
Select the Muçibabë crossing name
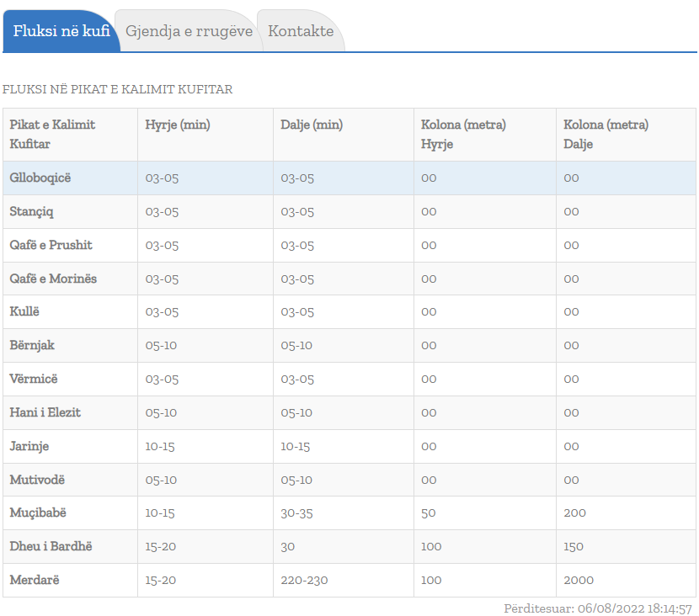click(x=38, y=512)
